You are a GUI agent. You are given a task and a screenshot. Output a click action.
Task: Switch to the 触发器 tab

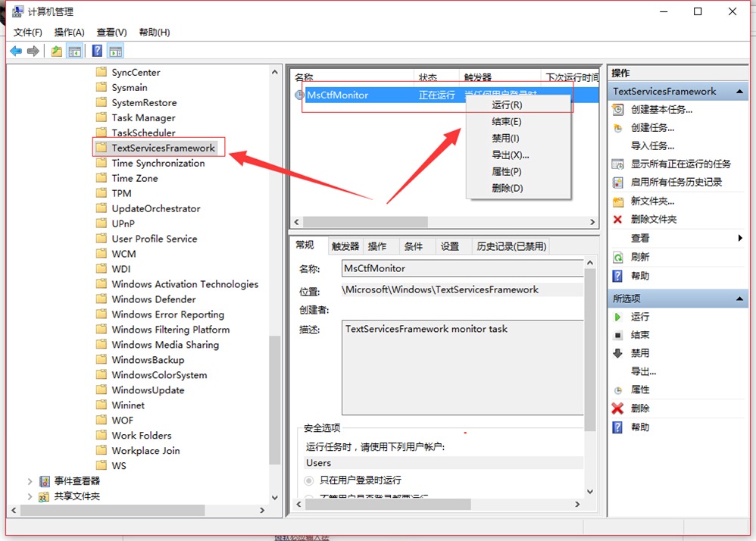coord(345,246)
